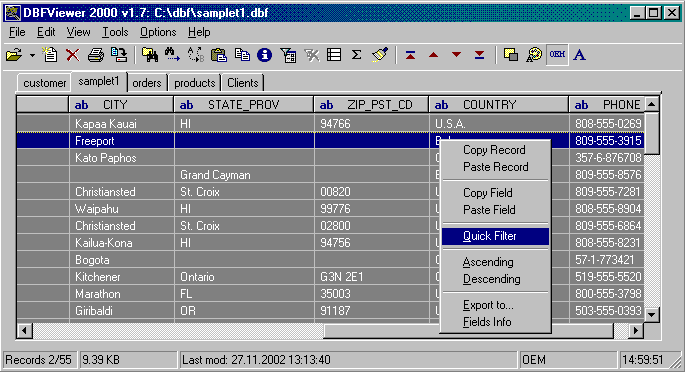Screen dimensions: 685x372
Task: Open the Tools menu
Action: coord(115,32)
